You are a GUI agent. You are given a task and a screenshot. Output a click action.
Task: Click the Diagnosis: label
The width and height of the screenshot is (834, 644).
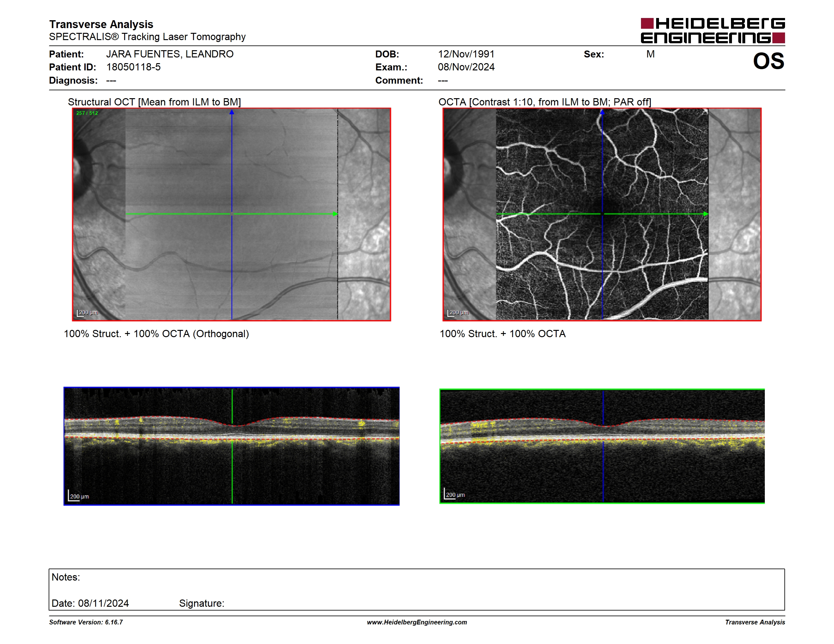pyautogui.click(x=73, y=80)
